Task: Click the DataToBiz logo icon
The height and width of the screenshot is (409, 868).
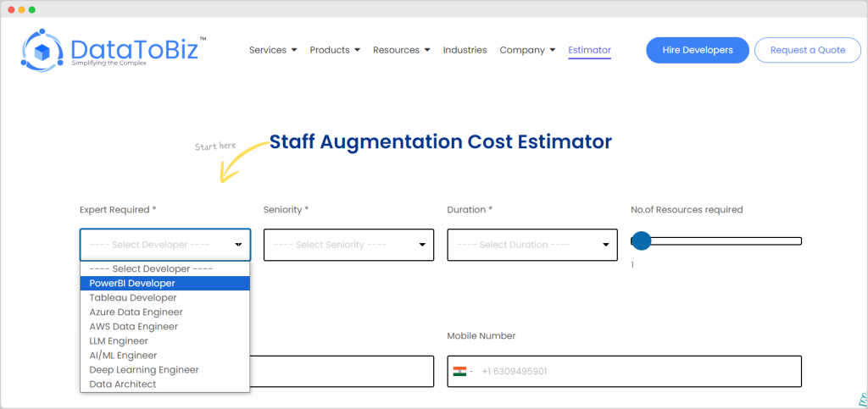Action: pos(42,50)
